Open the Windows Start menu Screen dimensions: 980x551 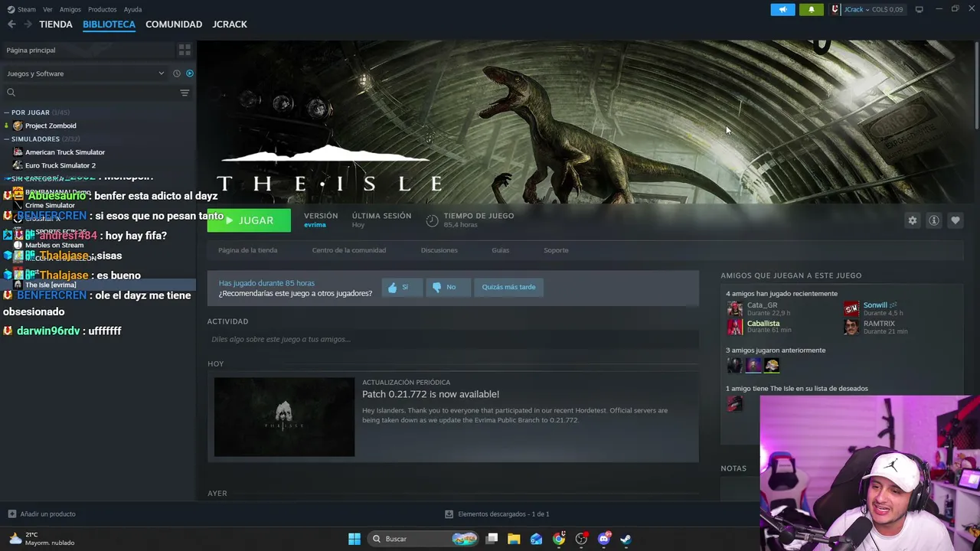point(354,539)
